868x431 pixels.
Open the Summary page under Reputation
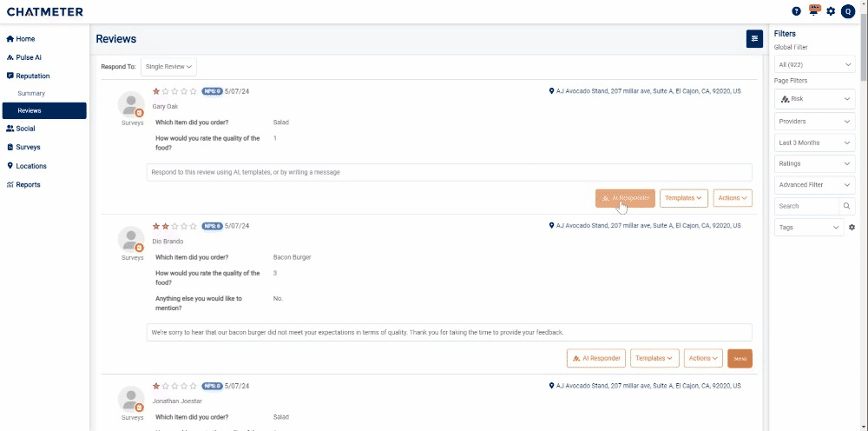coord(31,93)
